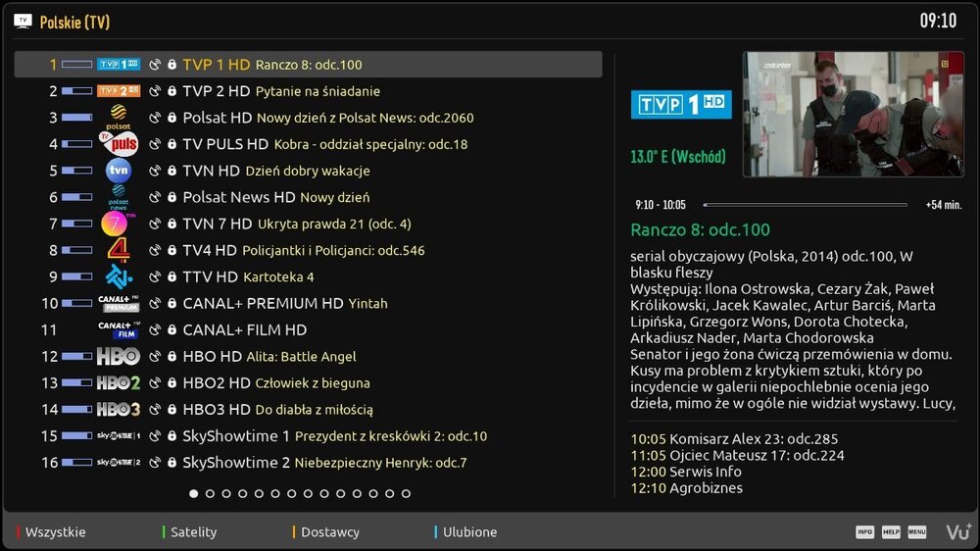
Task: Go to the second page dot indicator
Action: point(210,493)
